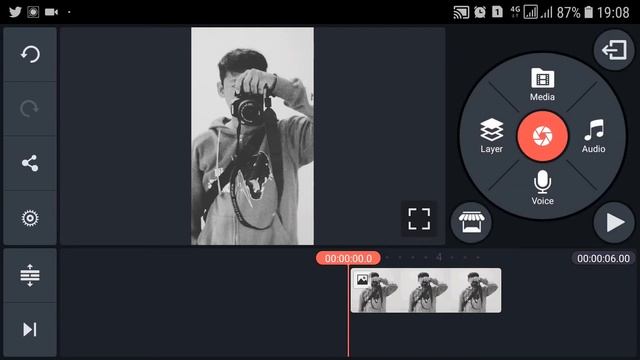The width and height of the screenshot is (640, 360).
Task: Jump to end of timeline
Action: pyautogui.click(x=30, y=329)
